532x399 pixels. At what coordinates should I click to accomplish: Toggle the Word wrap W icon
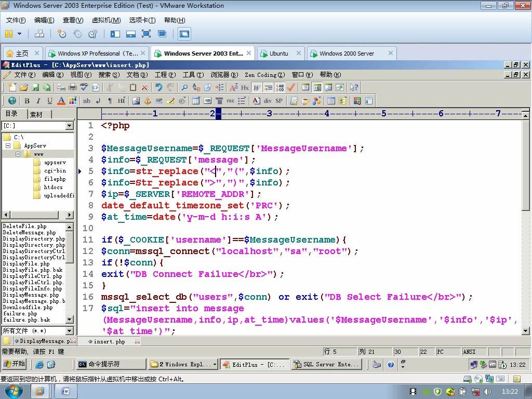[x=257, y=87]
